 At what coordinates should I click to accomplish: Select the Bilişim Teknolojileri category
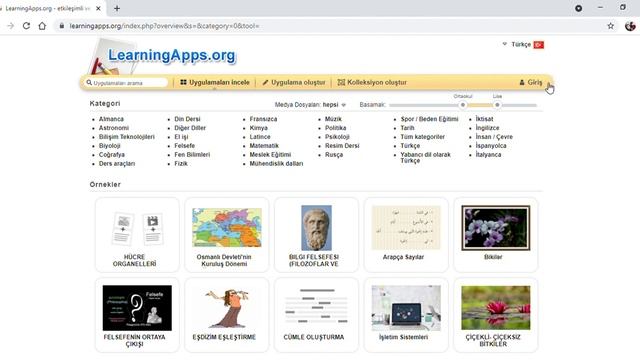pyautogui.click(x=127, y=137)
